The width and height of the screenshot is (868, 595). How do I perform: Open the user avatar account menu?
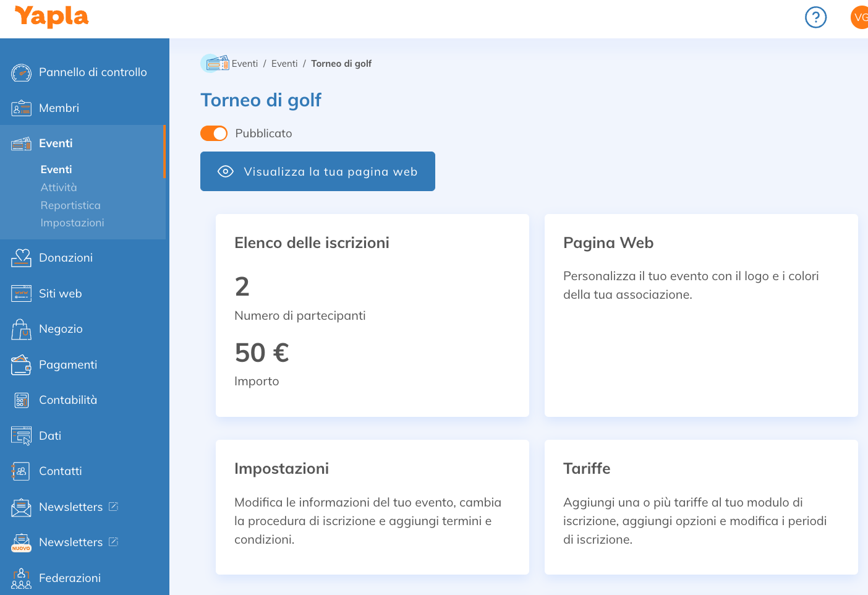859,17
